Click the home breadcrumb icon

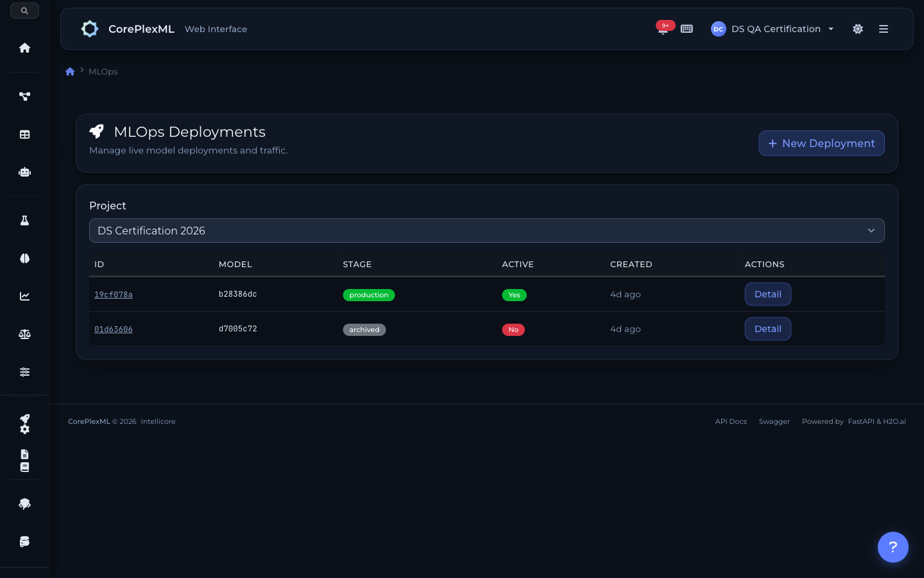[x=70, y=71]
